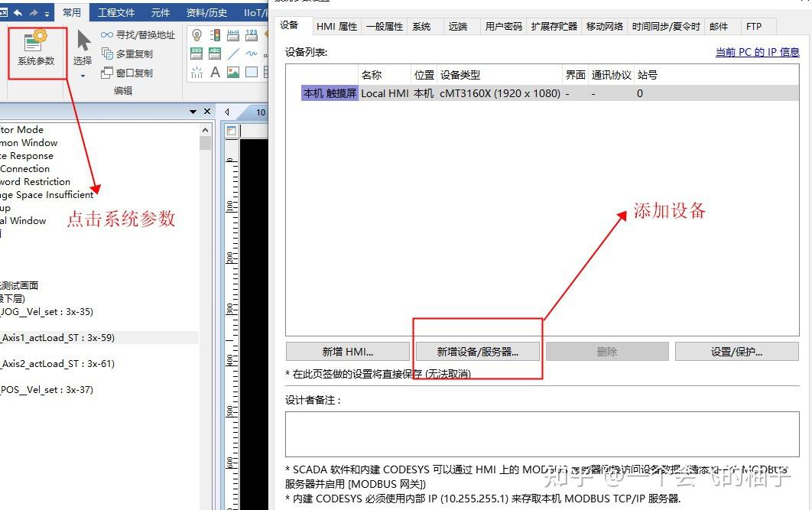This screenshot has height=510, width=812.
Task: Open the 一般属性 tab
Action: pos(385,27)
